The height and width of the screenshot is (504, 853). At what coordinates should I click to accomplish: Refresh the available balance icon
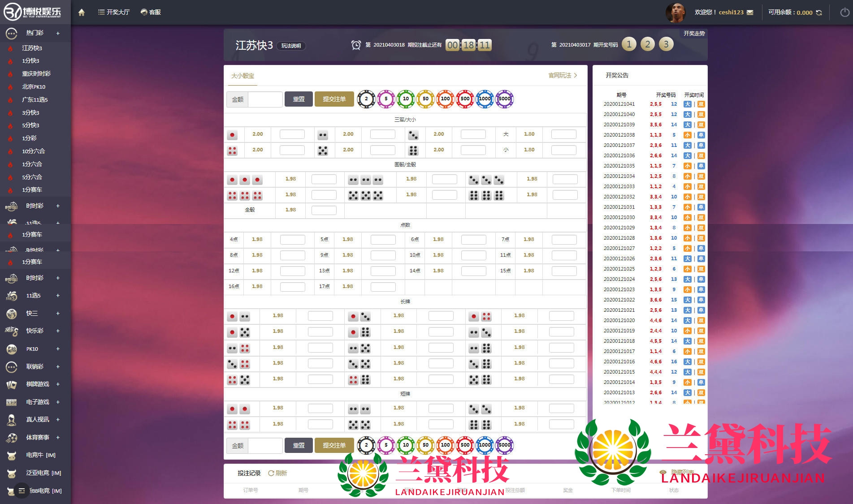[819, 13]
